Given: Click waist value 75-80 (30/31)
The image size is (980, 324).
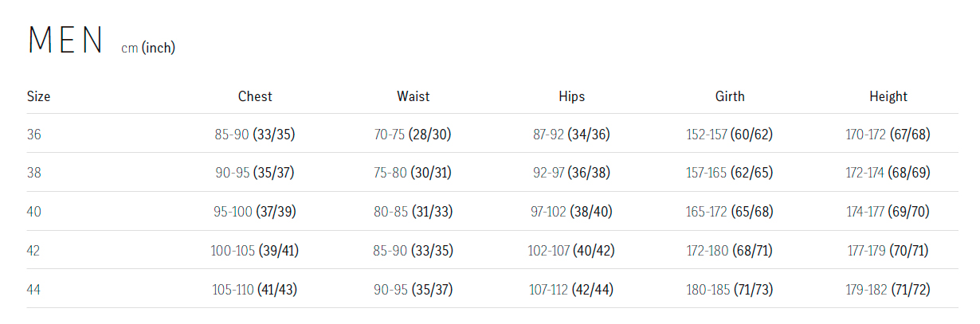Looking at the screenshot, I should pos(414,173).
